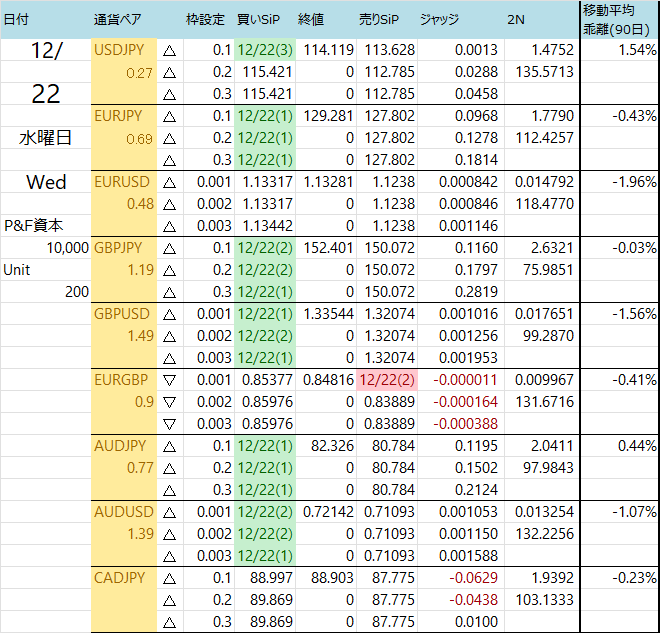Screen dimensions: 660x633
Task: Click the up triangle in USDJPY 0.1 row
Action: pyautogui.click(x=169, y=51)
